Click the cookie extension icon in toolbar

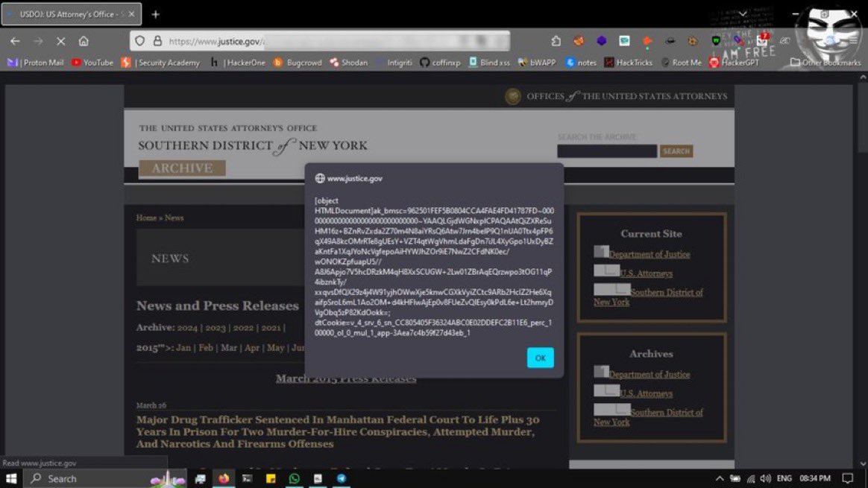point(693,41)
